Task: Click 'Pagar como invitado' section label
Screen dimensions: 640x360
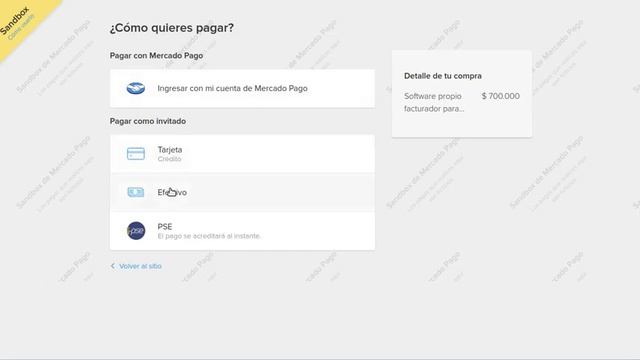Action: click(148, 121)
